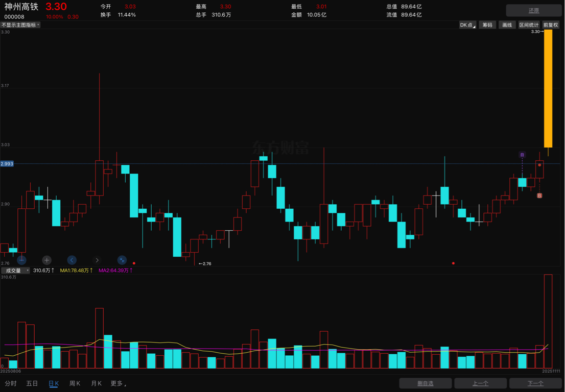Image resolution: width=565 pixels, height=392 pixels.
Task: Click the tallest volume bar on the right
Action: 548,321
